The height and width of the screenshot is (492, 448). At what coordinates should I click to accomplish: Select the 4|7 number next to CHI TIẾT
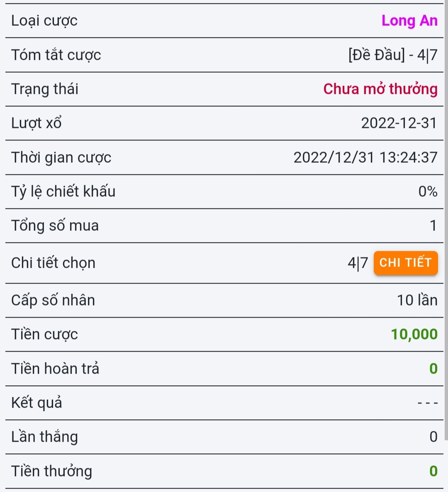358,263
